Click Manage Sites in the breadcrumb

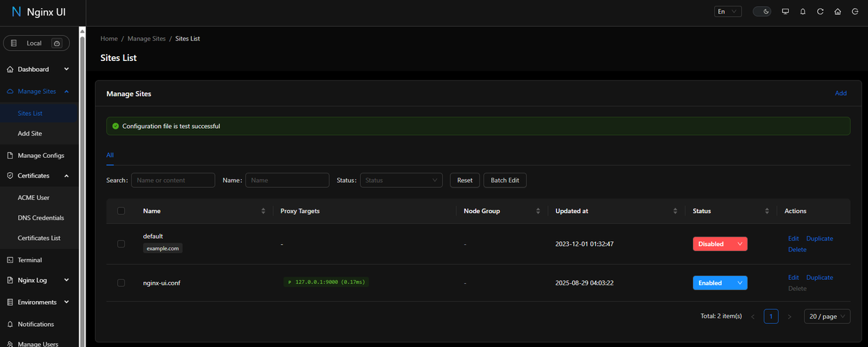(x=146, y=39)
